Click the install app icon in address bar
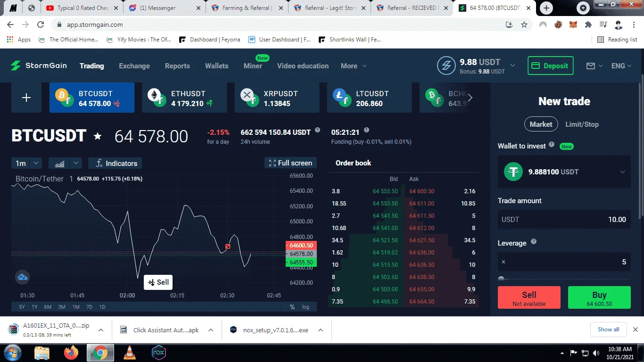Screen dimensions: 644x362 click(509, 25)
